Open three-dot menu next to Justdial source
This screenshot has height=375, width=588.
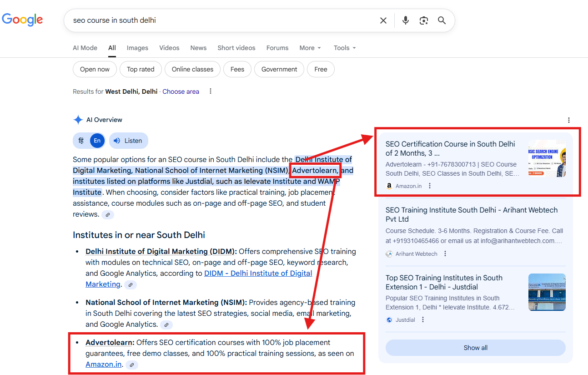(423, 320)
